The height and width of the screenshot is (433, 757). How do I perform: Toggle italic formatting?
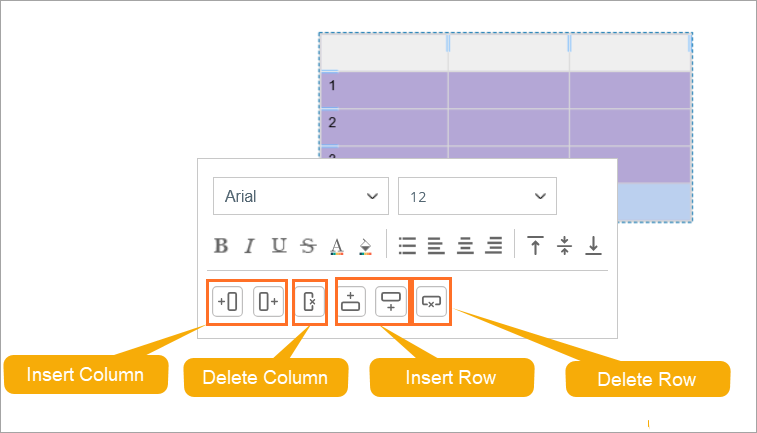[250, 245]
